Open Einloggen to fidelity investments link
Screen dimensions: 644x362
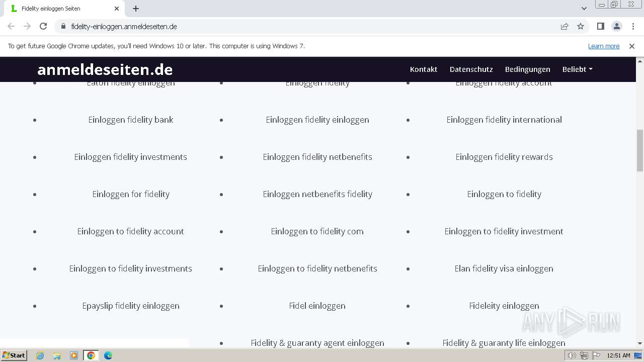(131, 268)
